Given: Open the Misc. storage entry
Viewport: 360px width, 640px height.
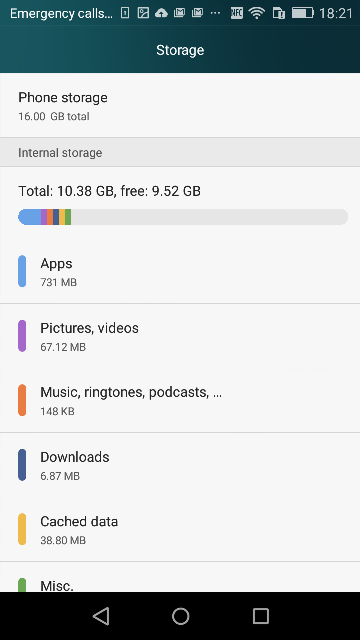Looking at the screenshot, I should coord(180,577).
